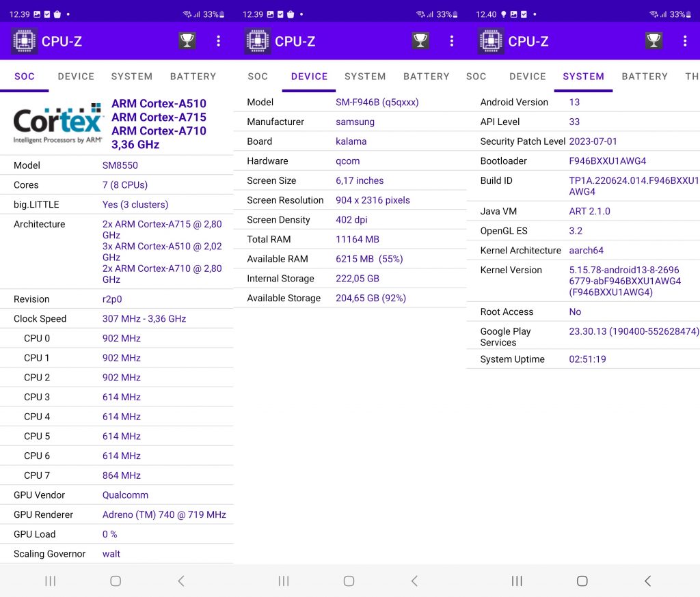The width and height of the screenshot is (700, 597).
Task: Tap the kalama board value
Action: 351,141
